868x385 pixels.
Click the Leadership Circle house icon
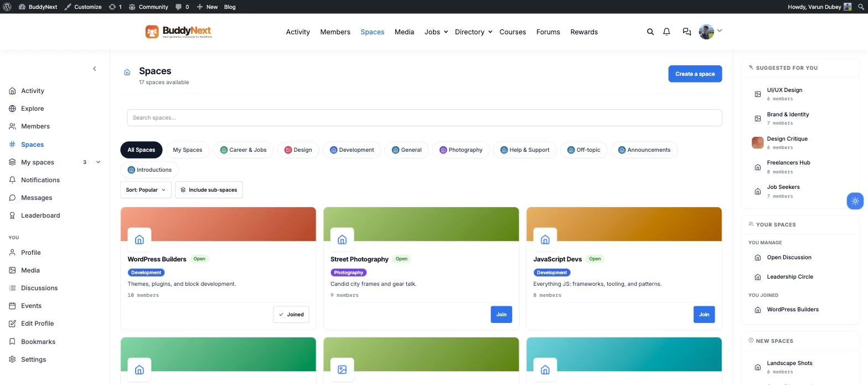(x=758, y=277)
